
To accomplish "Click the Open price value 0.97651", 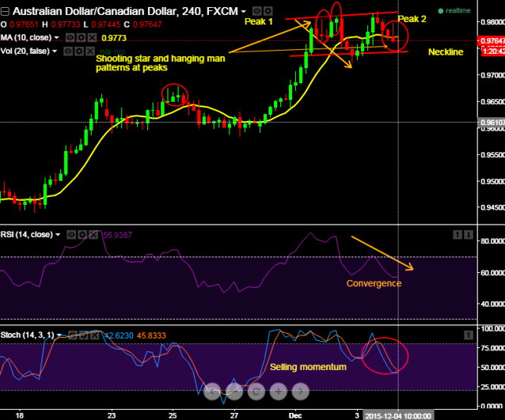I will click(24, 25).
